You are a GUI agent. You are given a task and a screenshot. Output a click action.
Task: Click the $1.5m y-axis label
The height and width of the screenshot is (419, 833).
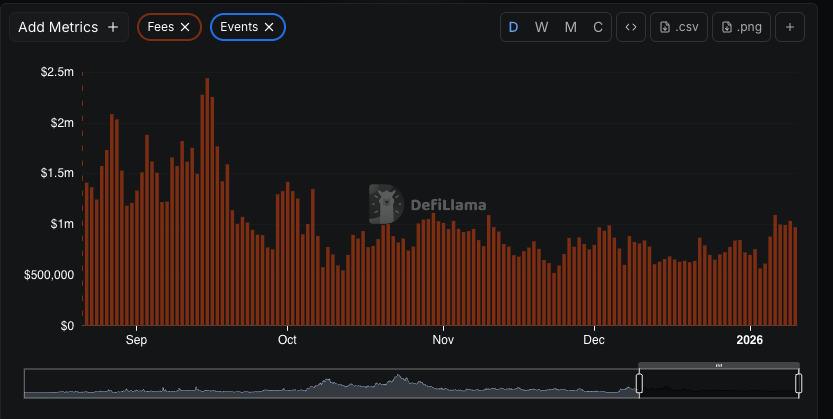pyautogui.click(x=57, y=173)
